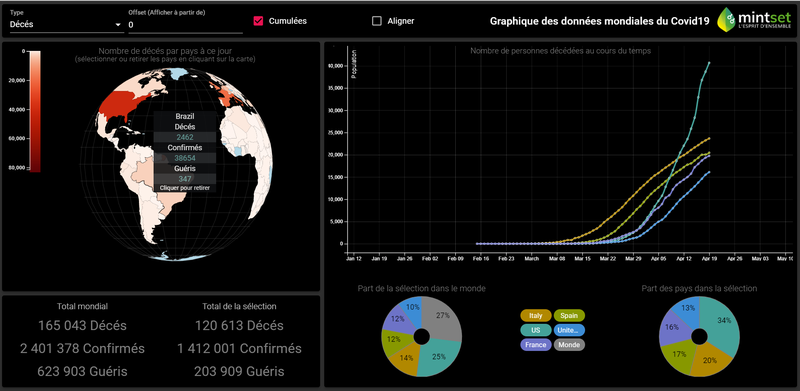Viewport: 800px width, 391px height.
Task: Enable the Aligner checkbox
Action: [x=377, y=21]
